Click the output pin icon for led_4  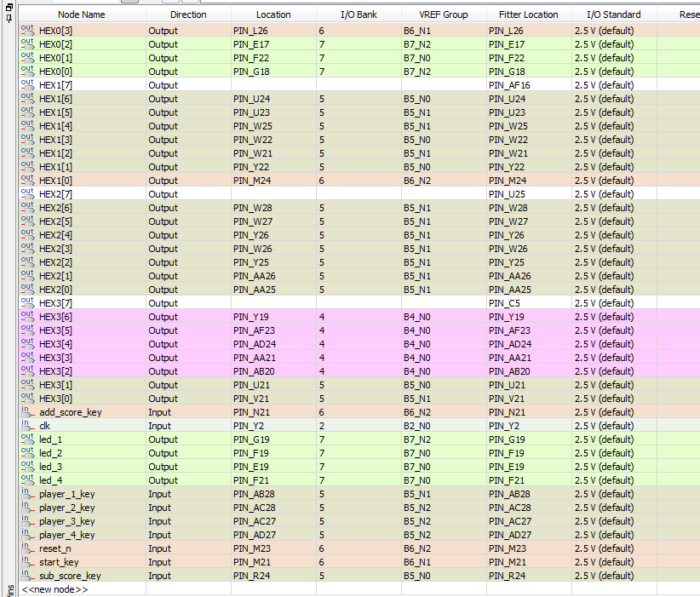(x=27, y=479)
